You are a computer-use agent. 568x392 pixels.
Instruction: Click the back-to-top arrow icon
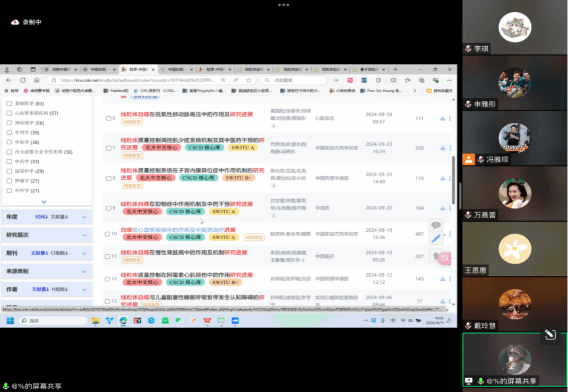coord(436,256)
